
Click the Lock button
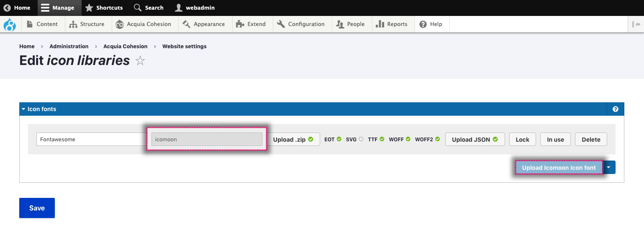522,139
